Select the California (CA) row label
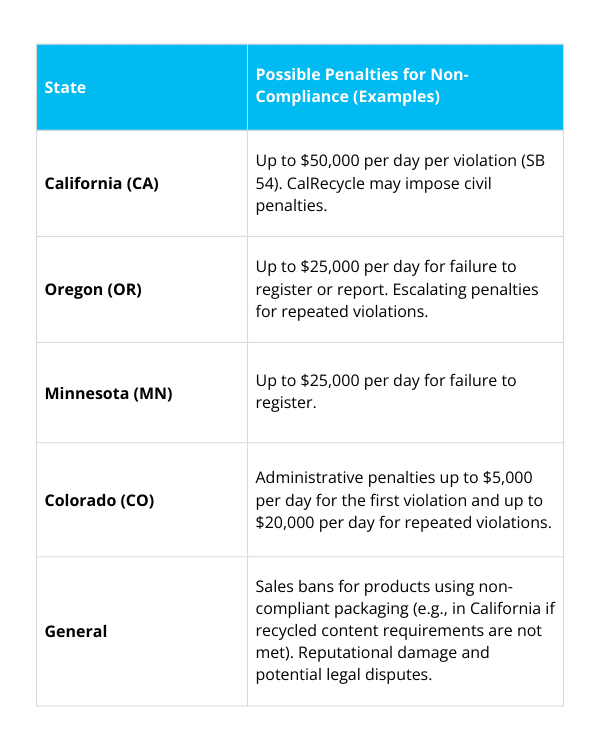This screenshot has width=600, height=750. pyautogui.click(x=102, y=184)
